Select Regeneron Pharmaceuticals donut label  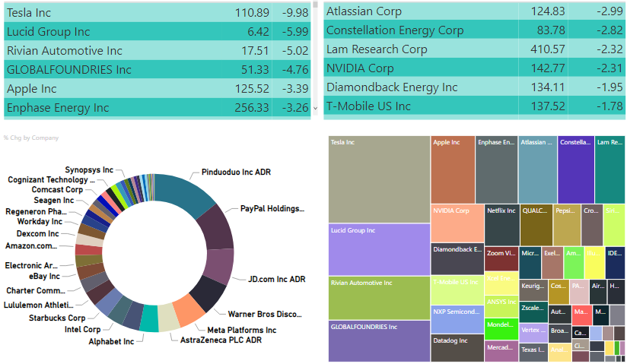click(36, 212)
